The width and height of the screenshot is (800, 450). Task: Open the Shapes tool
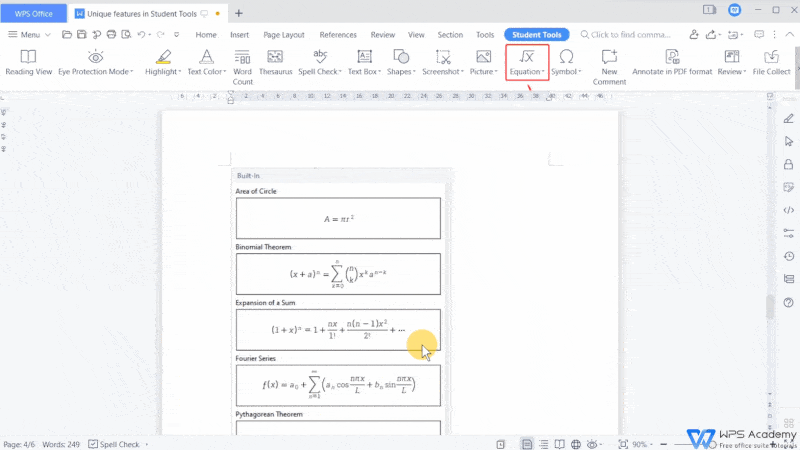click(x=401, y=62)
